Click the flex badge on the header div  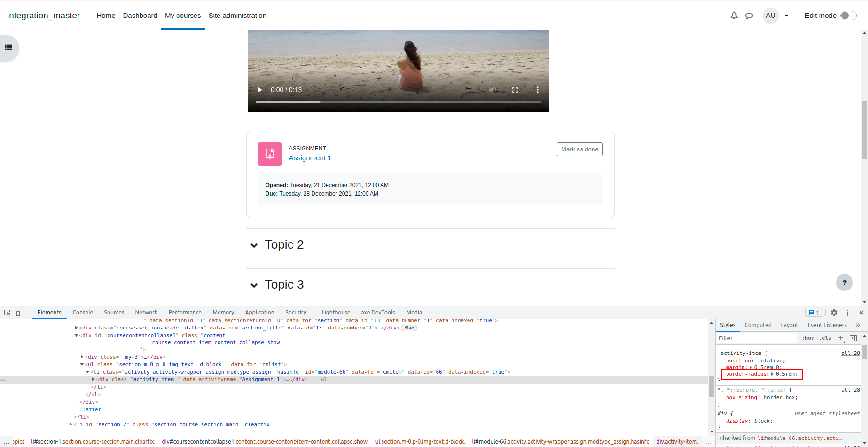click(409, 328)
